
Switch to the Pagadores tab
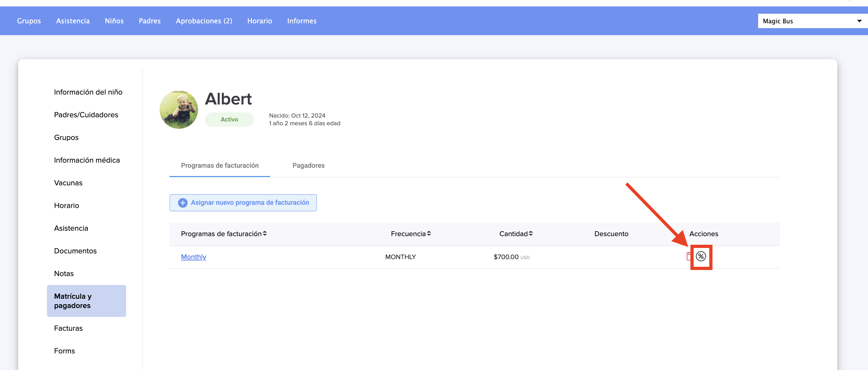308,166
